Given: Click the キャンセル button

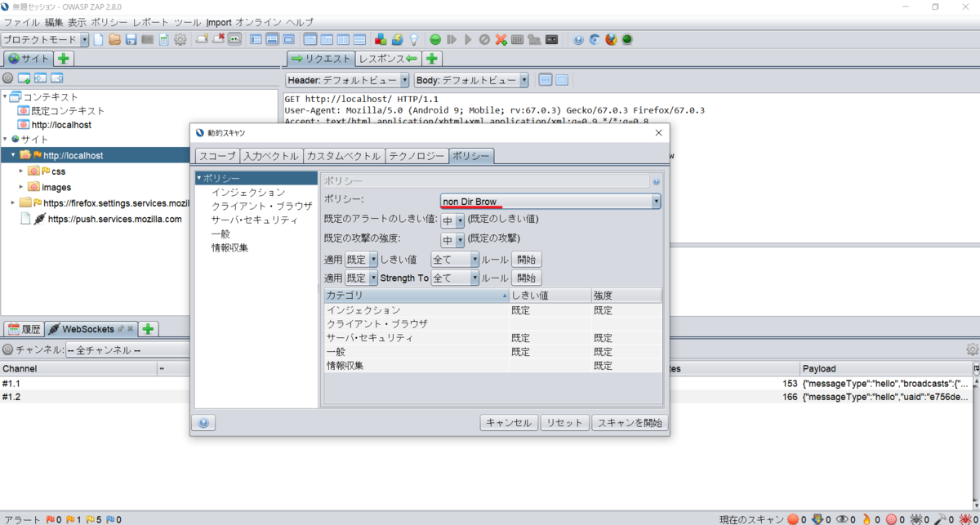Looking at the screenshot, I should (509, 423).
